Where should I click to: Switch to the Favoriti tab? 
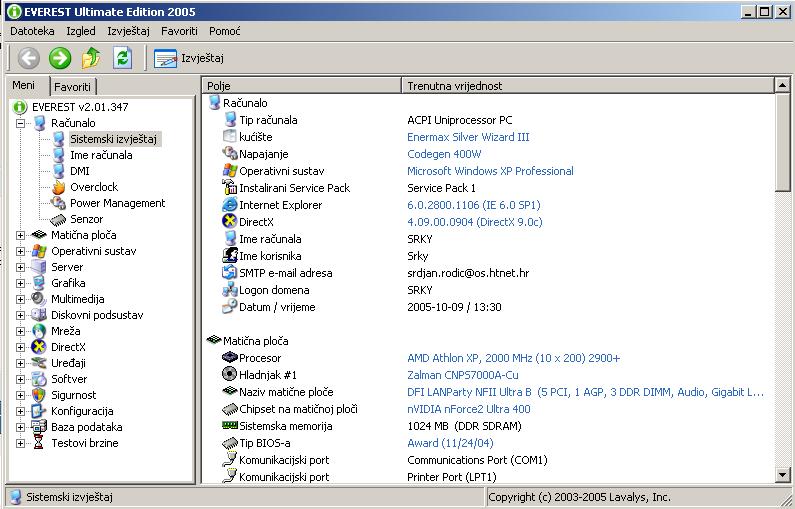pyautogui.click(x=72, y=87)
